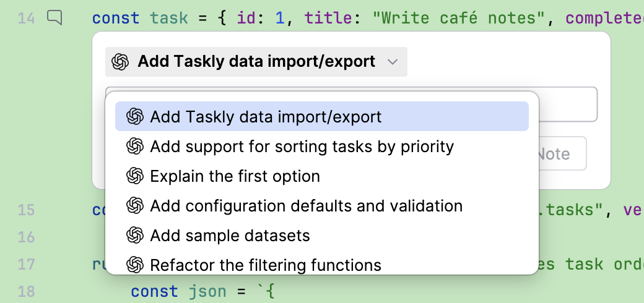Click the logo icon beside "Explain the first option"
Screen dimensions: 644x303
click(x=135, y=176)
